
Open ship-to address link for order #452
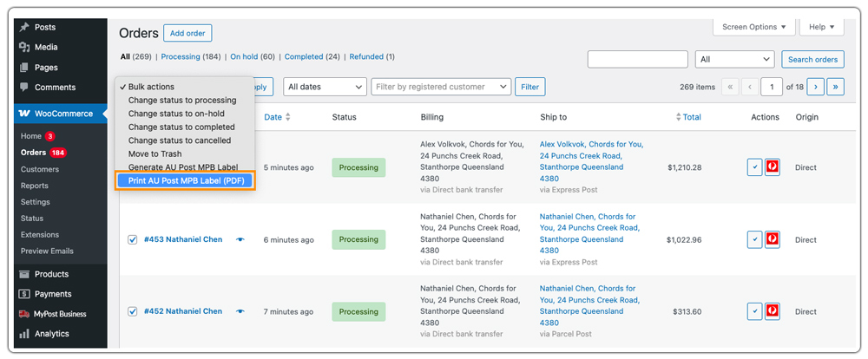(589, 305)
